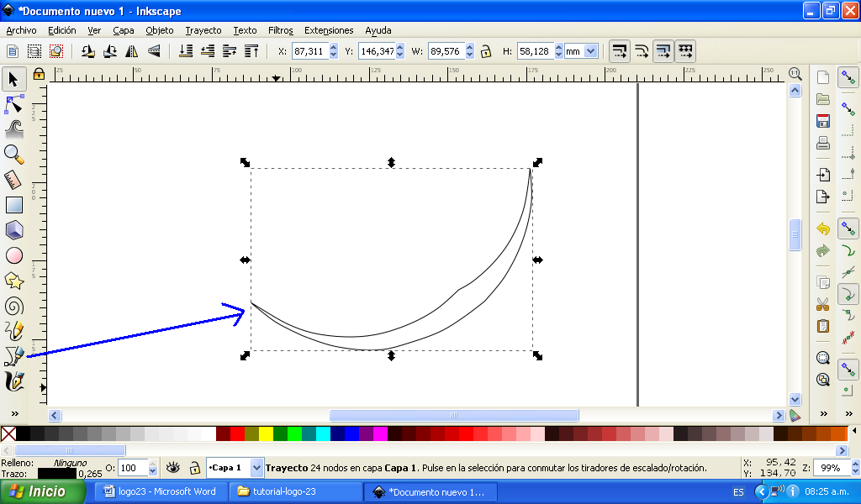Select the Calligraphy tool

click(13, 381)
